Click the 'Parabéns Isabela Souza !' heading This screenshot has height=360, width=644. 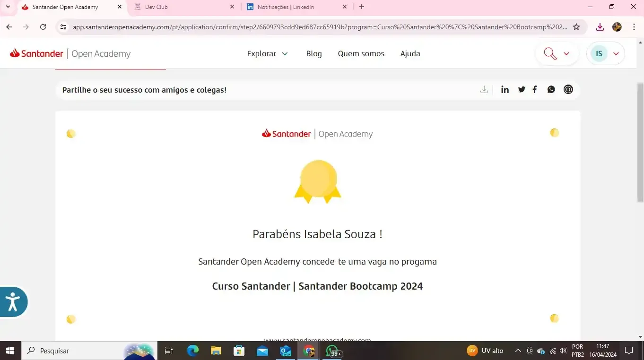(317, 234)
